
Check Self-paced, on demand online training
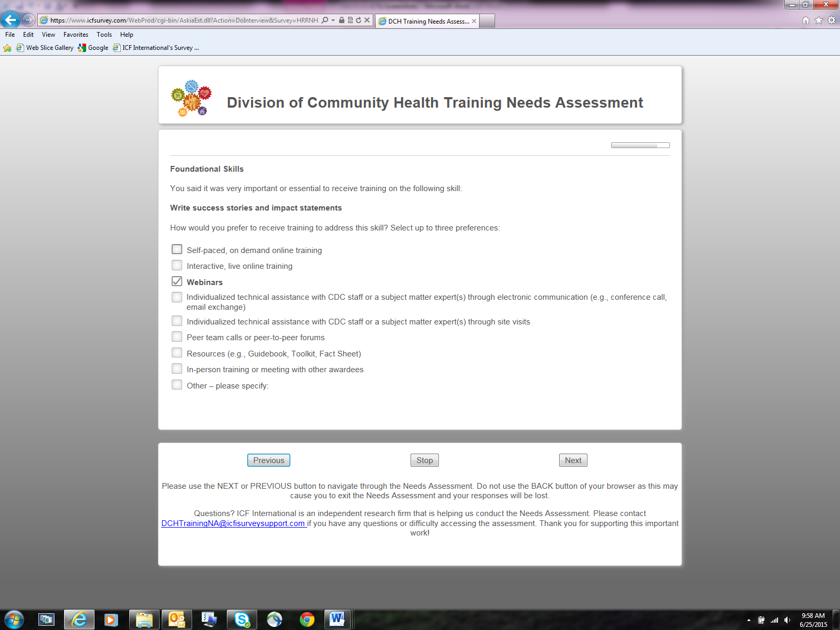(177, 249)
